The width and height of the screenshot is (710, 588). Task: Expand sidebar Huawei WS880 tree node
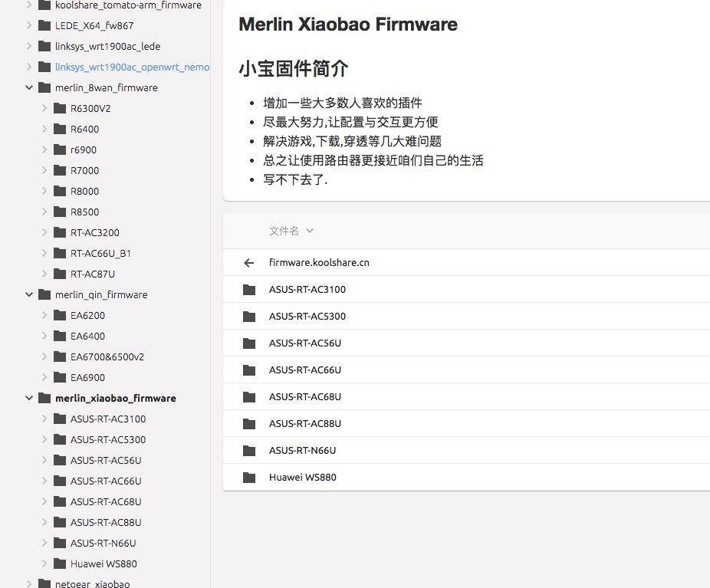point(44,563)
